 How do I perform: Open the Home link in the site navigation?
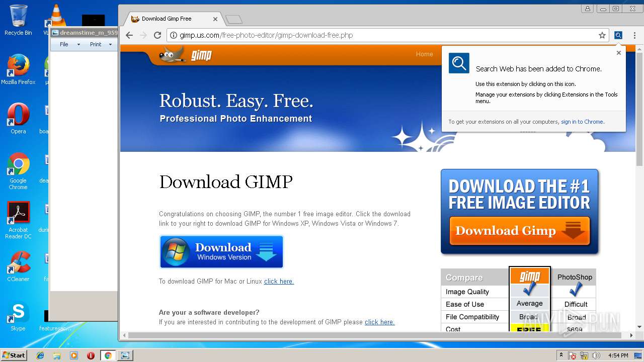click(424, 54)
